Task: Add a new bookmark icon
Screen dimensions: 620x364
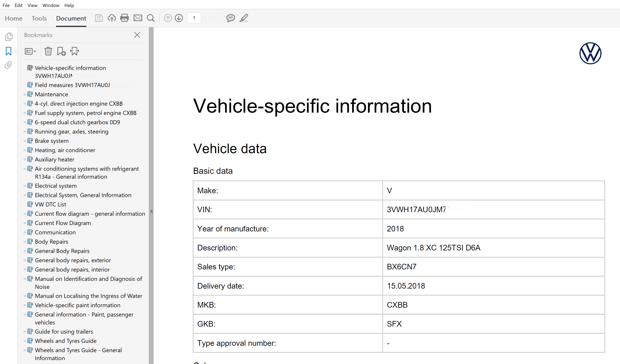Action: tap(61, 51)
